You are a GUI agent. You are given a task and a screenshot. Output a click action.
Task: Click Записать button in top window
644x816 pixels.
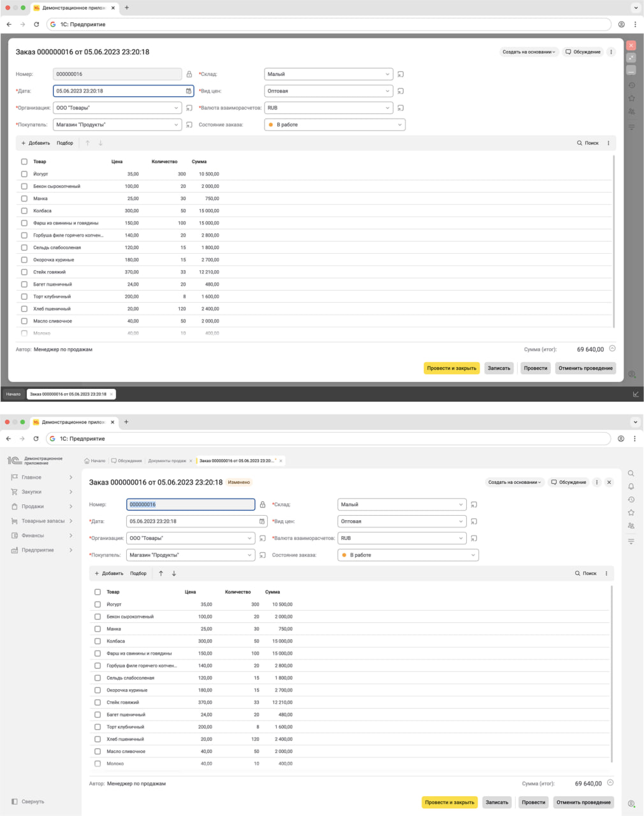499,368
